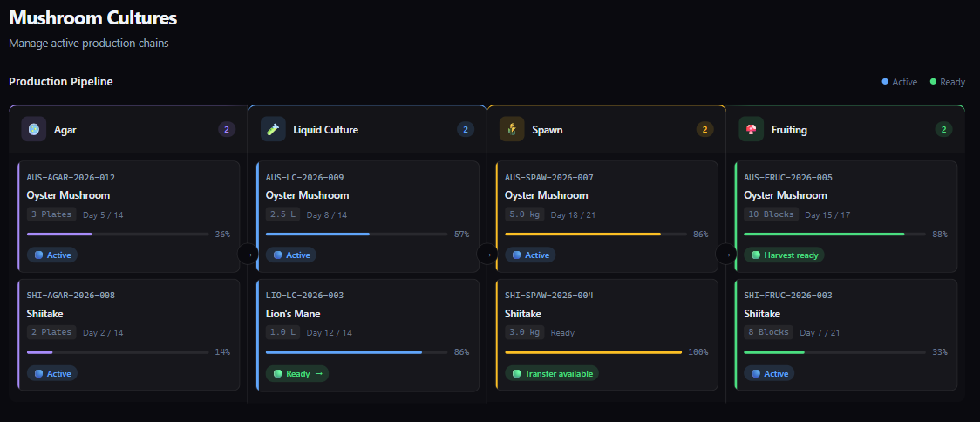
Task: Click the Agar petri dish icon
Action: pyautogui.click(x=34, y=129)
